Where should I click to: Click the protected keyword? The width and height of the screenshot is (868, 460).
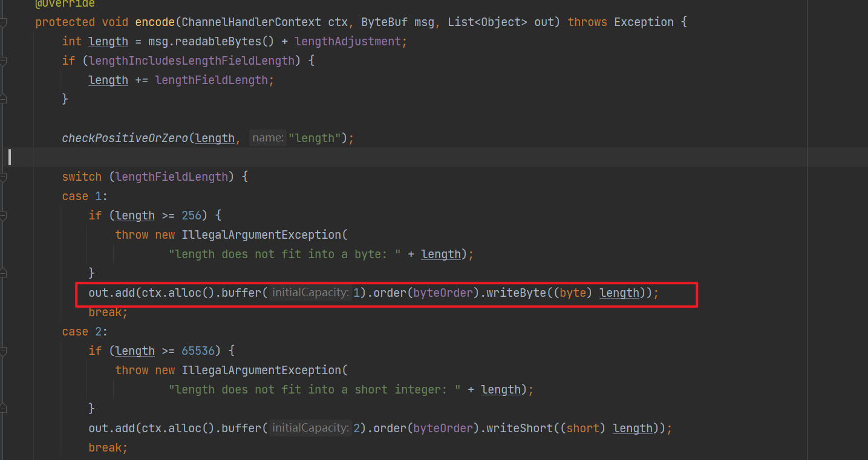[65, 22]
